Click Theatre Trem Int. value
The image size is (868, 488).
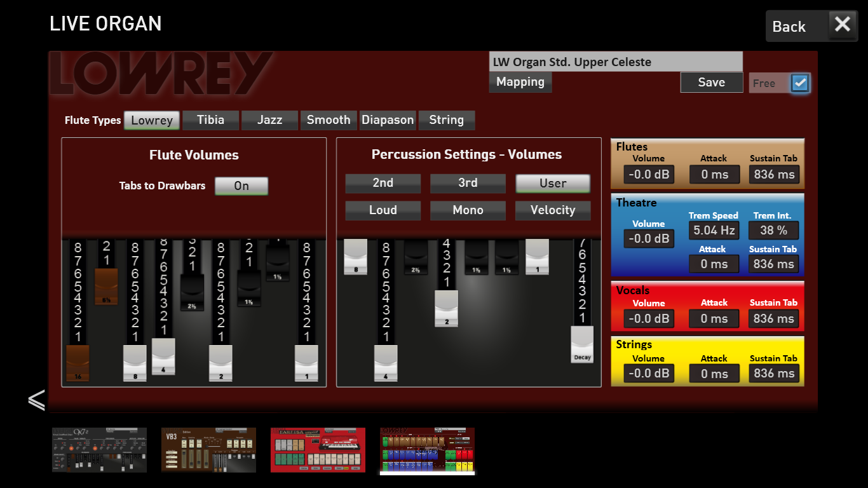click(x=774, y=230)
